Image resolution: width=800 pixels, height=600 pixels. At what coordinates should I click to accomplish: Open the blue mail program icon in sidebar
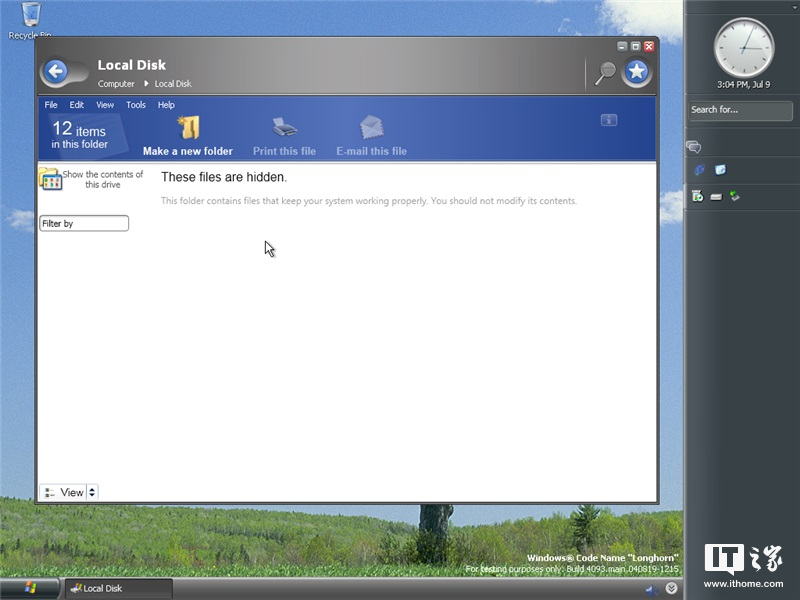point(720,170)
